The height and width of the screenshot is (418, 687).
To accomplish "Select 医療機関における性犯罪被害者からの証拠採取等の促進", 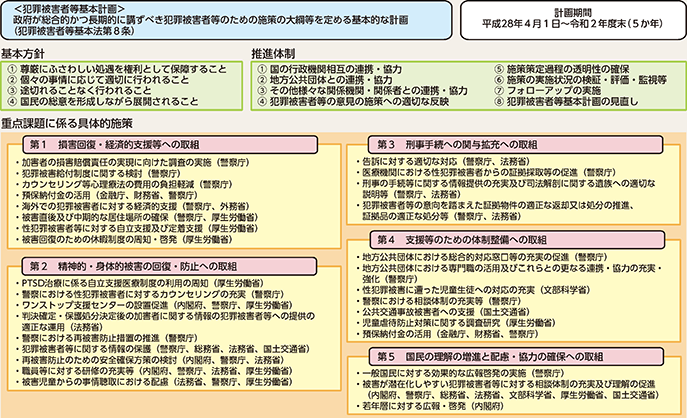I will click(x=486, y=172).
